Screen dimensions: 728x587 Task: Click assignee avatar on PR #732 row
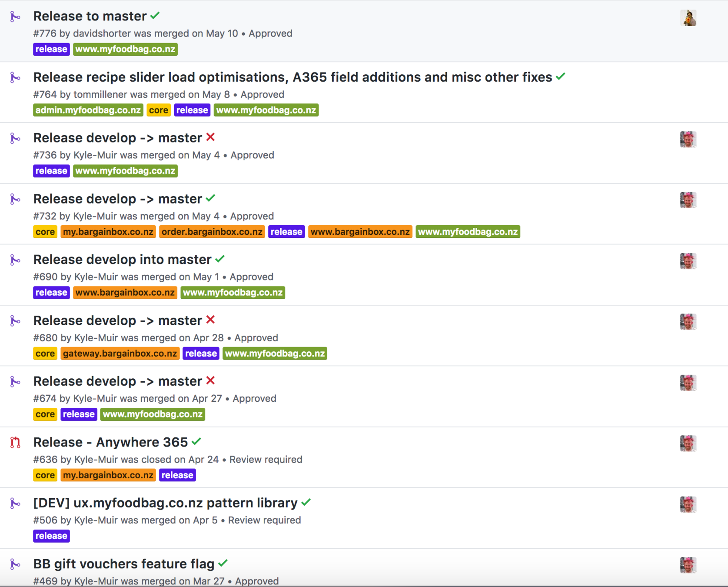[688, 200]
